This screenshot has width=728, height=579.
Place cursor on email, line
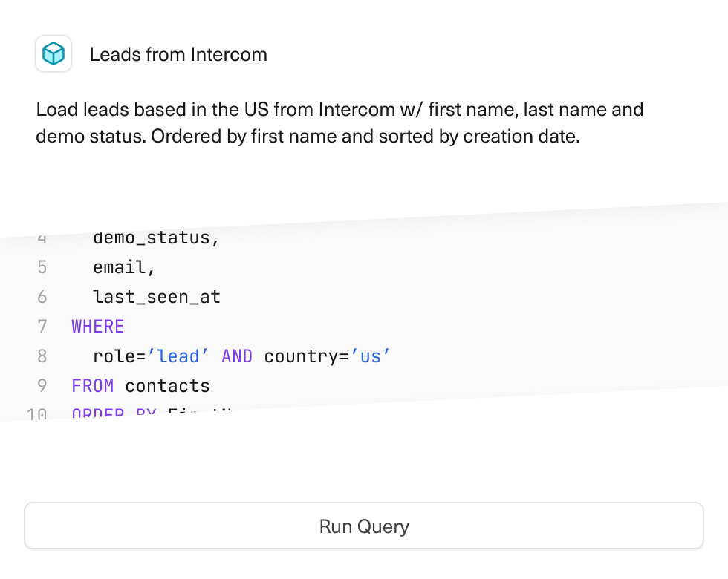pos(124,267)
